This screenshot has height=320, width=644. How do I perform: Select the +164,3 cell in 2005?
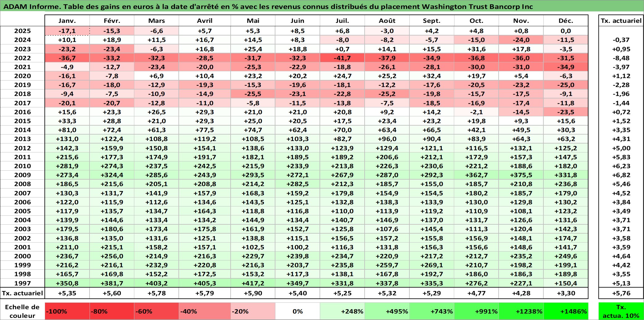coord(205,211)
